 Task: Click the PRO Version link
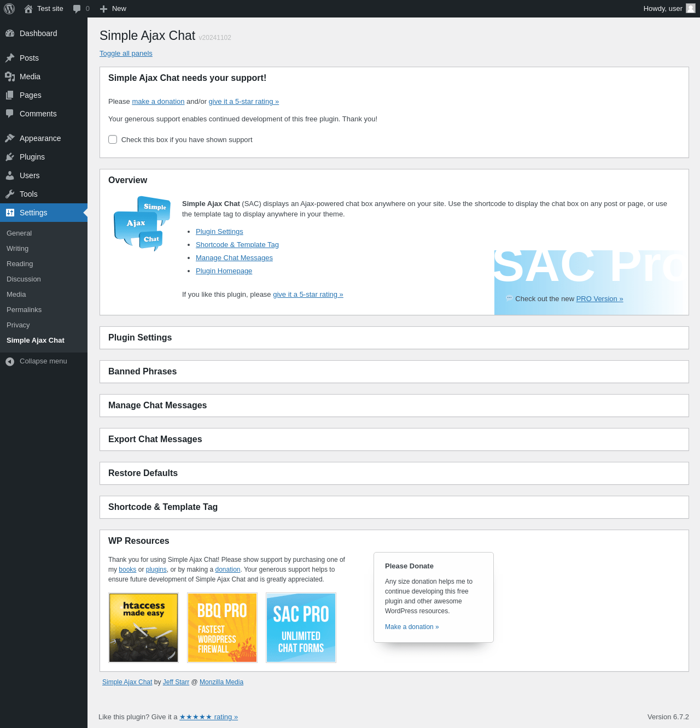(600, 299)
